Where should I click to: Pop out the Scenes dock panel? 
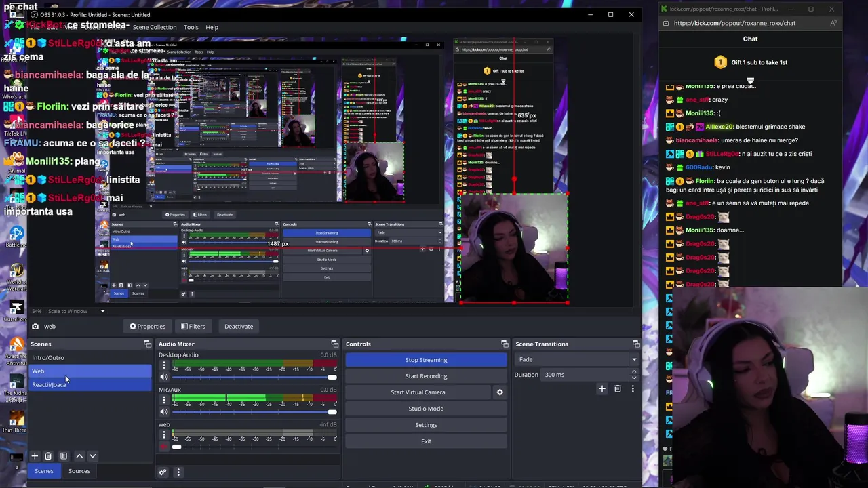click(x=147, y=344)
